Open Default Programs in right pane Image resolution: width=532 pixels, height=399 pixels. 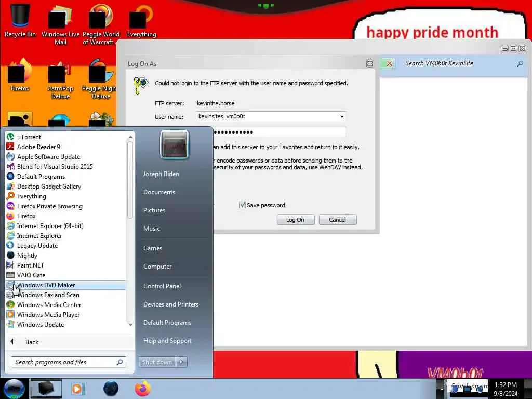[x=167, y=323]
